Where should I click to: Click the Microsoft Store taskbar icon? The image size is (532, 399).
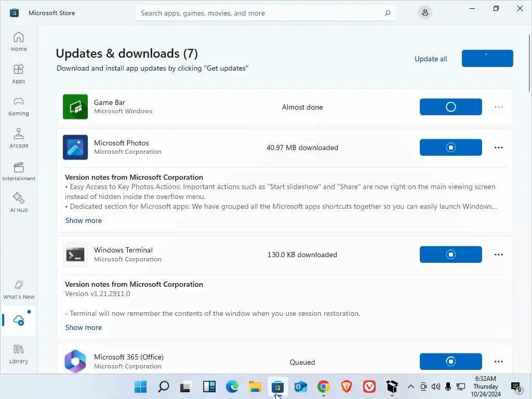click(277, 387)
